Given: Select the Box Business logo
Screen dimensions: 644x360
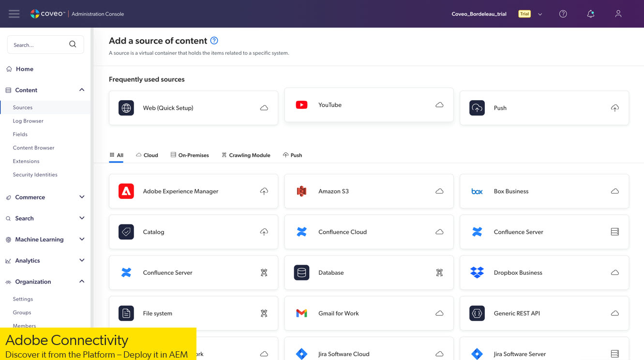Looking at the screenshot, I should point(477,191).
